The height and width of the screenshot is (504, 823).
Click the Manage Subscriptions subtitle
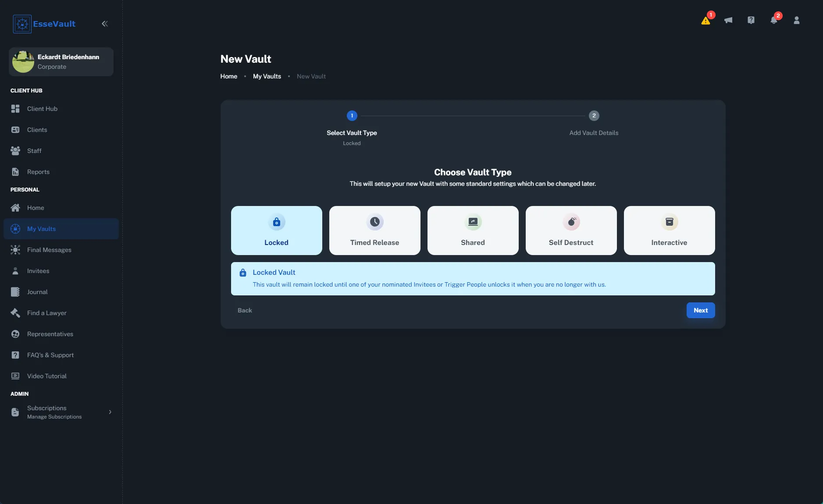[x=54, y=417]
